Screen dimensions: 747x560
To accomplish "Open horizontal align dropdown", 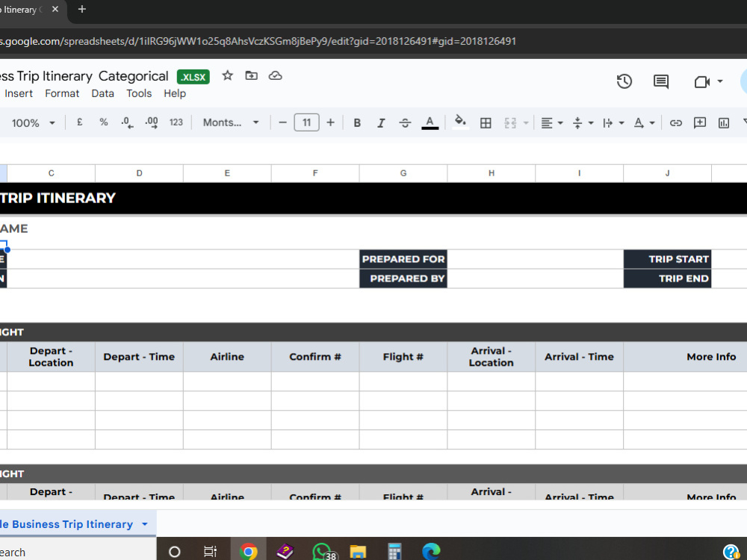I will click(x=552, y=123).
